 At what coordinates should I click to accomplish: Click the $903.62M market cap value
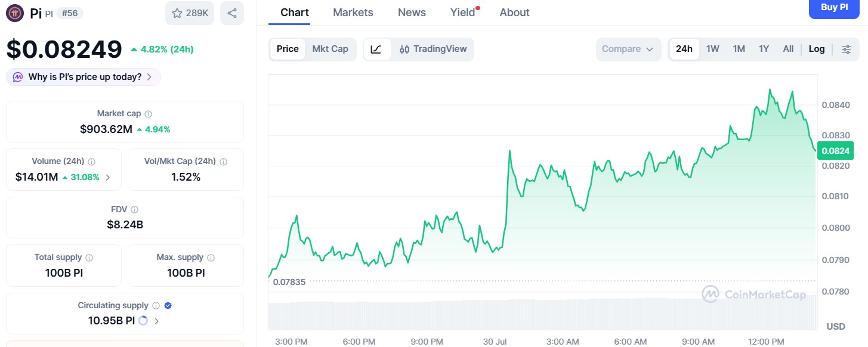pos(106,129)
